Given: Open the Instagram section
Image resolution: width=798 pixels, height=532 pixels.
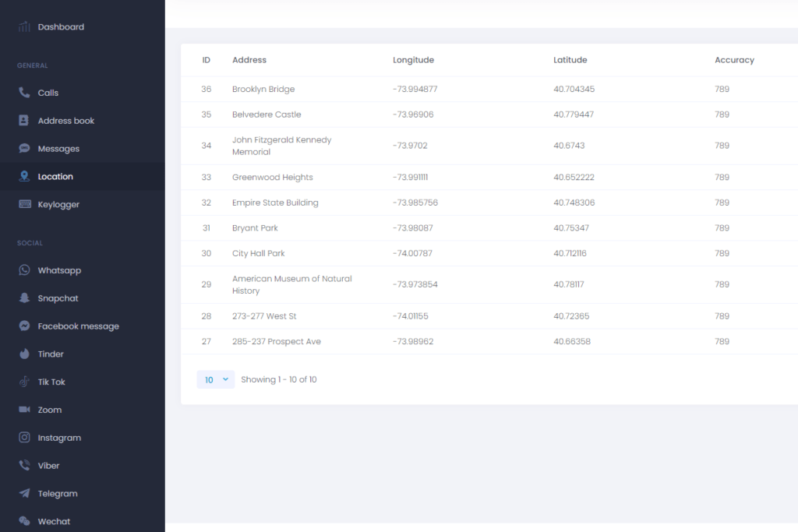Looking at the screenshot, I should pyautogui.click(x=59, y=438).
